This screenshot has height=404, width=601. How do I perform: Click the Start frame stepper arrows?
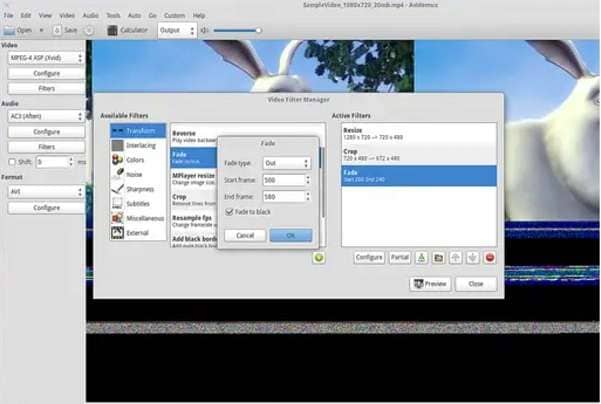[307, 180]
